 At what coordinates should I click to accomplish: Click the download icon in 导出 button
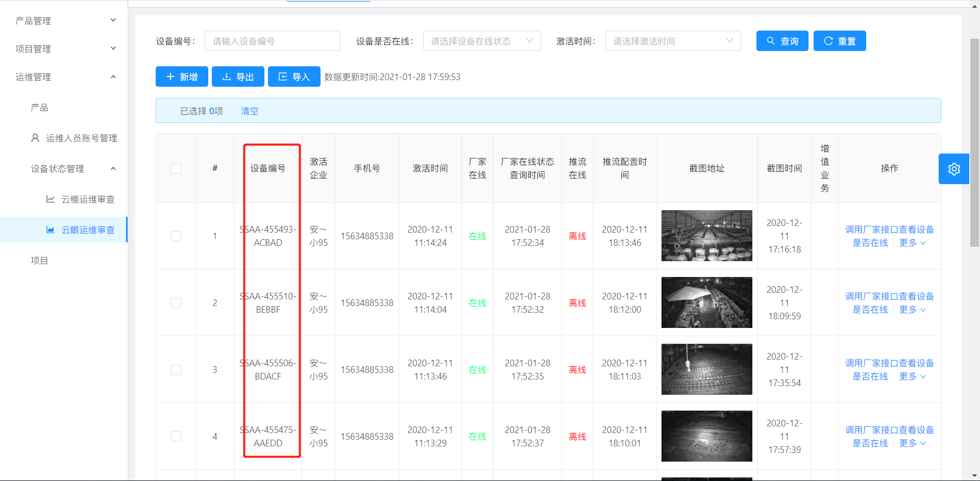(227, 77)
